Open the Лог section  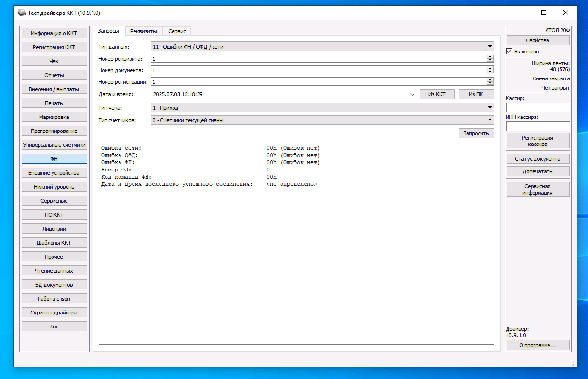coord(54,327)
